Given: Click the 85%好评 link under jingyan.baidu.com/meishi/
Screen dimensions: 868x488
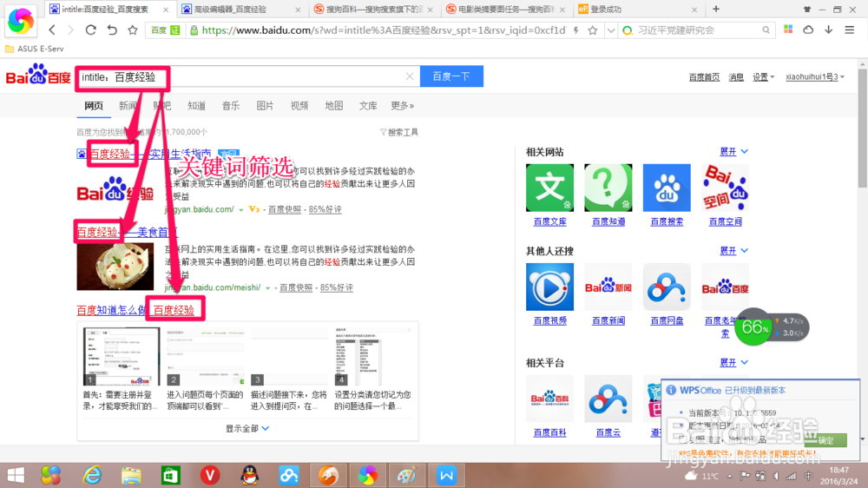Looking at the screenshot, I should point(337,287).
